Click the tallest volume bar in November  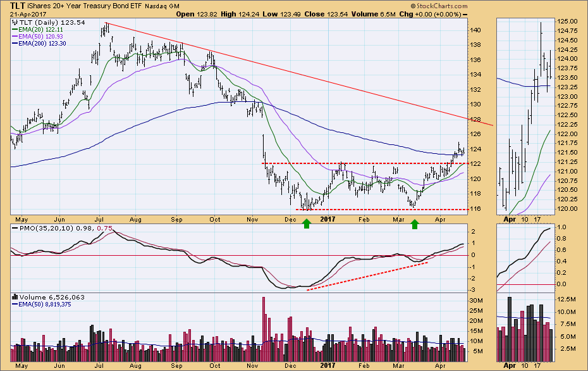[x=264, y=329]
